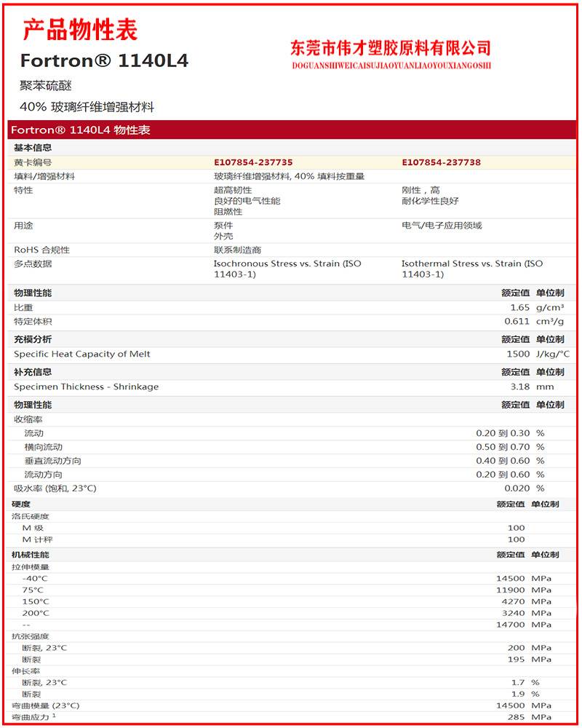Click the 东莞市伟才塑胶原料有限公司 company name
582x728 pixels.
pos(391,49)
